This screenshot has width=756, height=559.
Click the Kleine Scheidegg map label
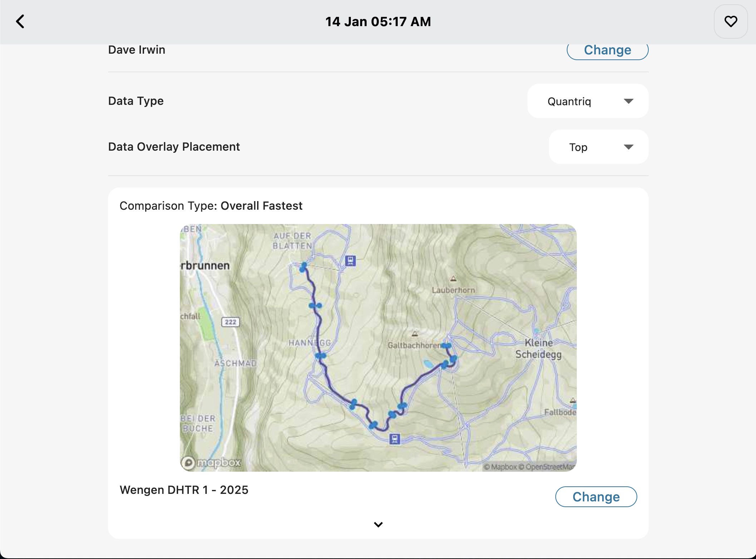538,349
